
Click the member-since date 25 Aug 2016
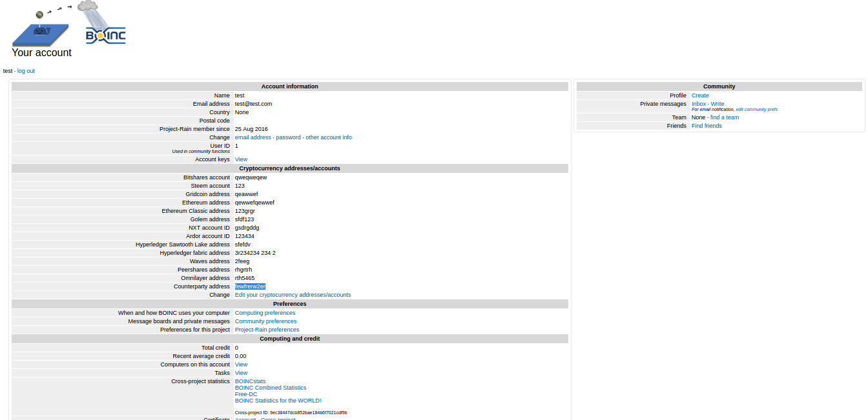pos(251,129)
